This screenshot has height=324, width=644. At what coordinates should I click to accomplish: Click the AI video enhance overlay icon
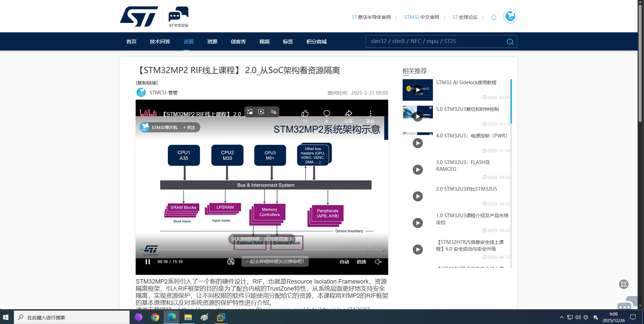(261, 112)
